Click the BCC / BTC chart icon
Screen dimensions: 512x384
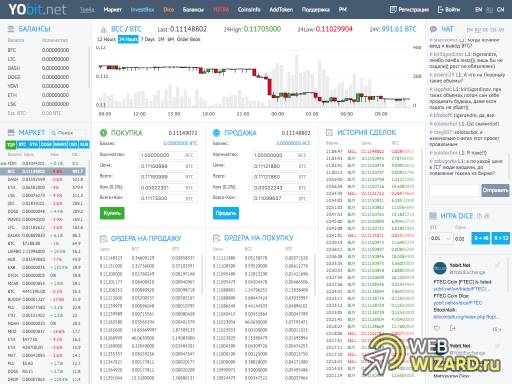104,29
